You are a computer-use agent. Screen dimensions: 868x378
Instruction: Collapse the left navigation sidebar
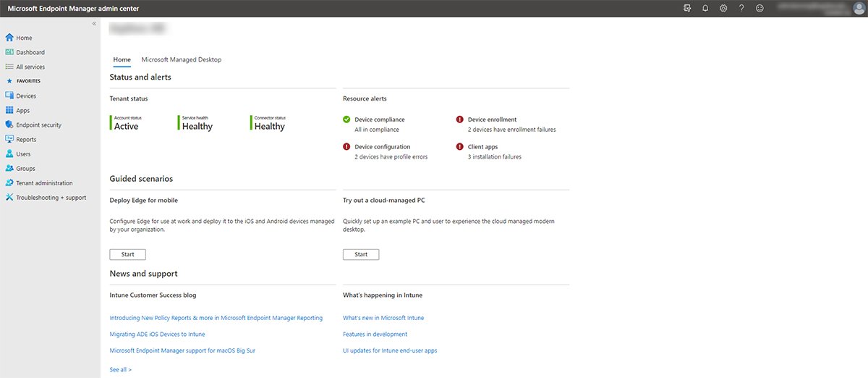(94, 24)
